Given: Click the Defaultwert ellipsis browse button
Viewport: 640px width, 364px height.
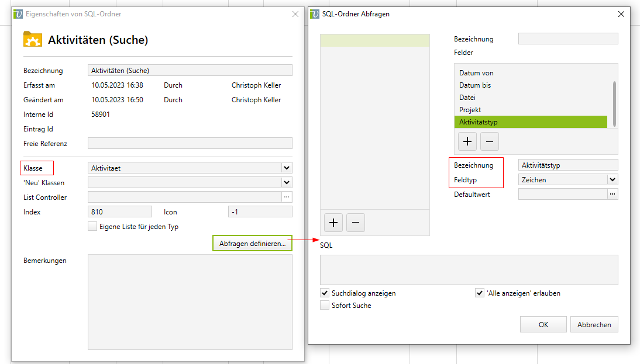Looking at the screenshot, I should click(613, 195).
